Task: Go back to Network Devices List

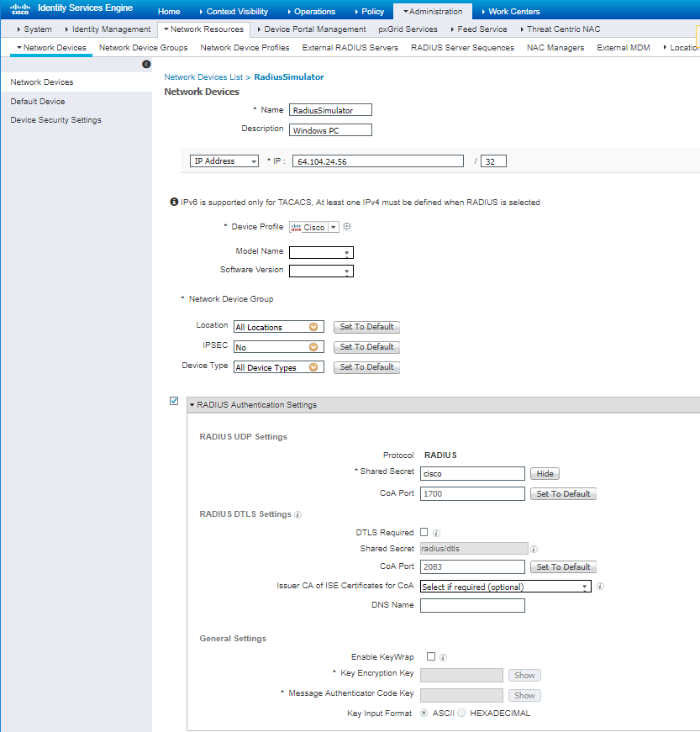Action: click(x=203, y=77)
